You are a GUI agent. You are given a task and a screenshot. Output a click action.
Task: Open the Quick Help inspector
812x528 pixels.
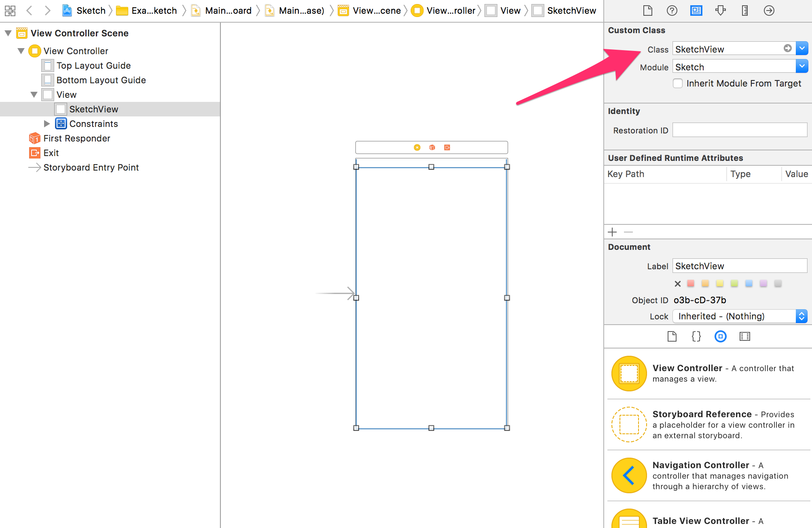tap(672, 11)
